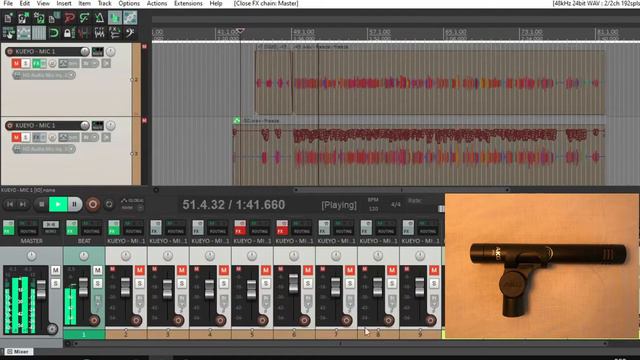Click the pan knob on mixer strip 3
The width and height of the screenshot is (640, 360).
coord(168,256)
